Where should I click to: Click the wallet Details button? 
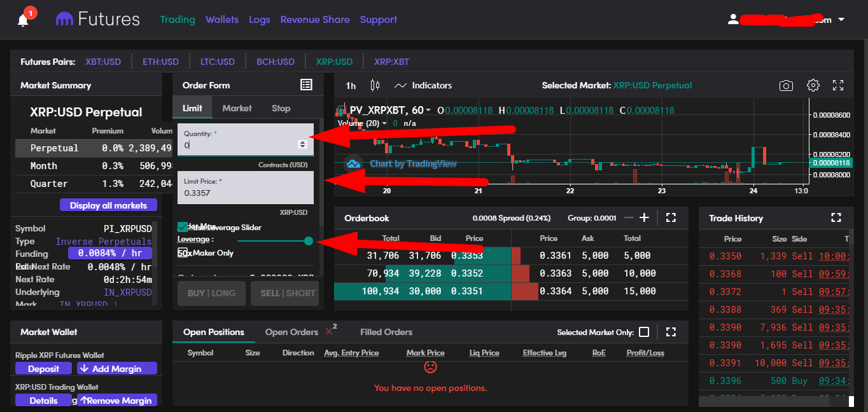tap(43, 401)
